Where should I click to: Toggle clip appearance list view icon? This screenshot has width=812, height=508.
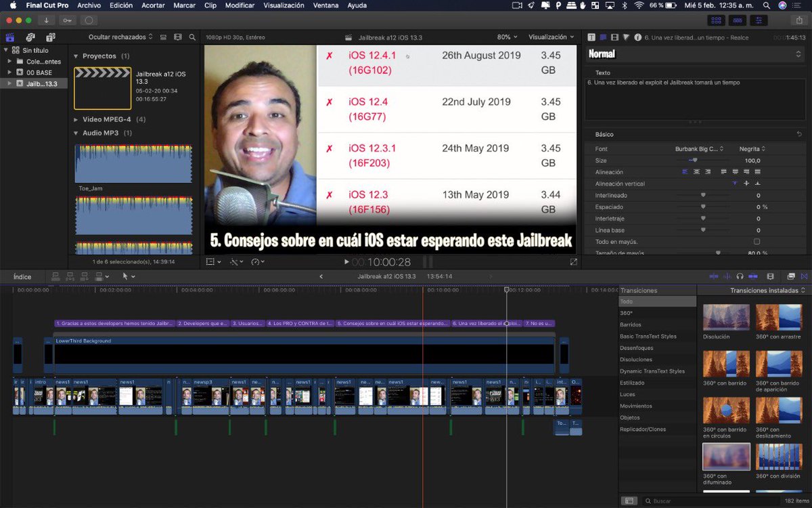click(x=164, y=37)
